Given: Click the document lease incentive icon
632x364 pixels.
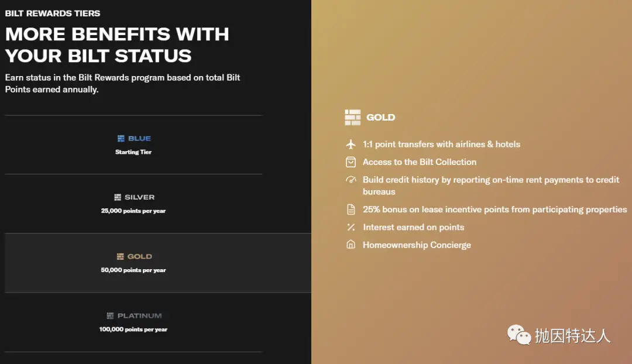Looking at the screenshot, I should pos(351,210).
